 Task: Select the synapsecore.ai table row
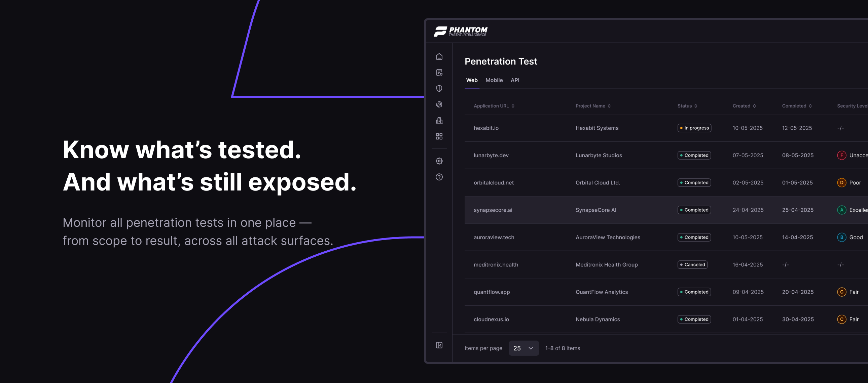pyautogui.click(x=493, y=210)
